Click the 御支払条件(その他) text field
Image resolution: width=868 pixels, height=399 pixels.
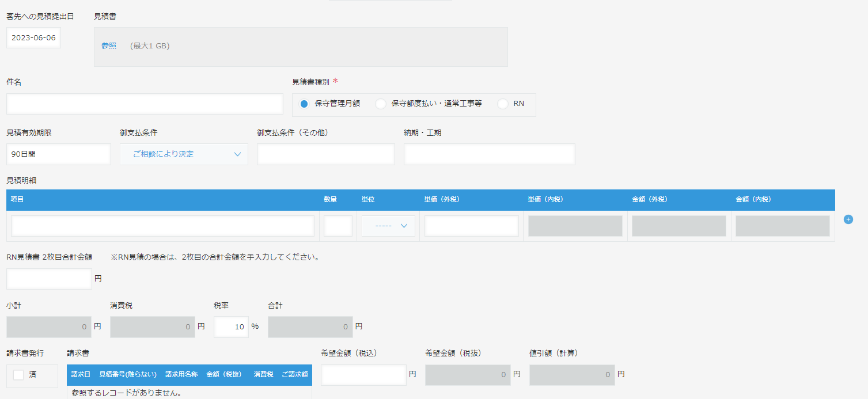(325, 154)
